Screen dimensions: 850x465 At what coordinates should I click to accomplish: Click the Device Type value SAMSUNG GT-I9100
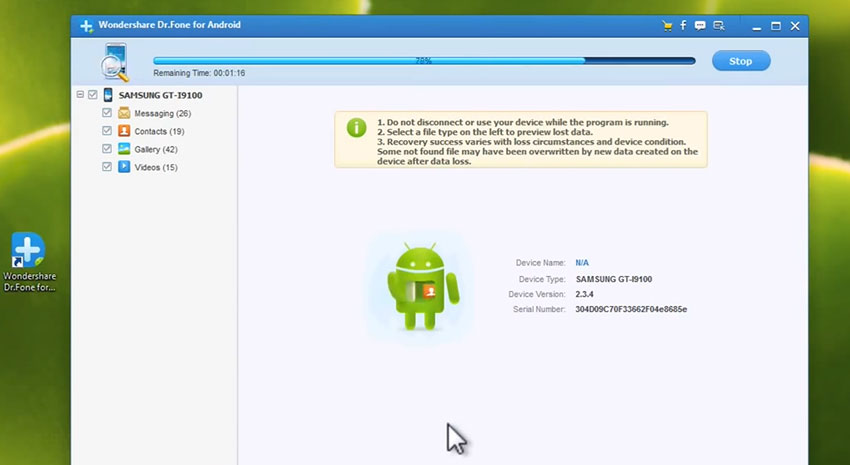point(614,279)
